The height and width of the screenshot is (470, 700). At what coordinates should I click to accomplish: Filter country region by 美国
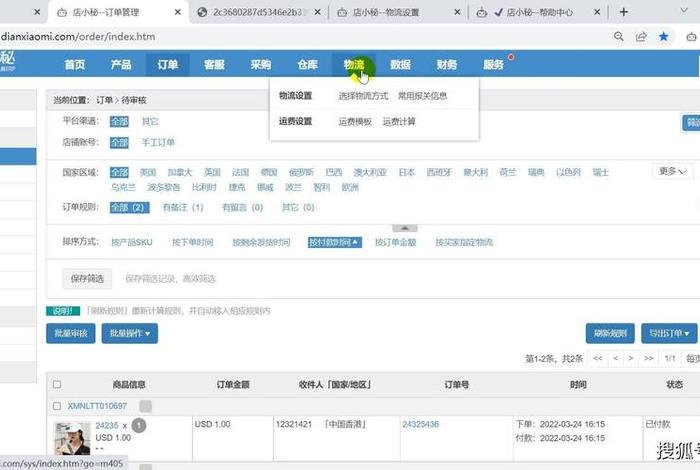[x=148, y=172]
